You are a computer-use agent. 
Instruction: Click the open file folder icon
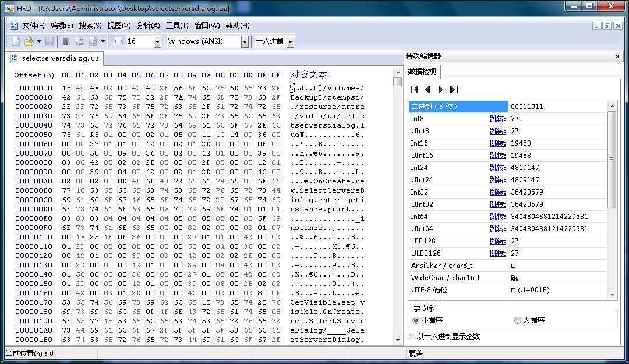29,41
